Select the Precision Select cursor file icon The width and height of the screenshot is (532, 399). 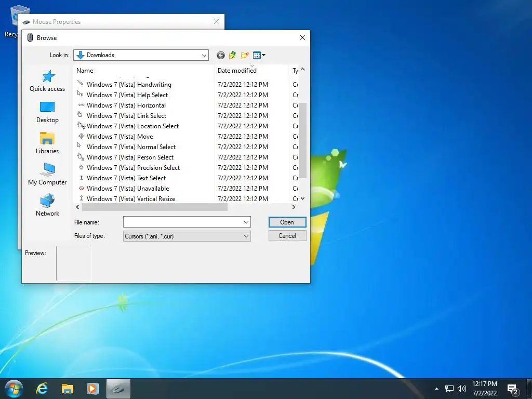click(81, 167)
